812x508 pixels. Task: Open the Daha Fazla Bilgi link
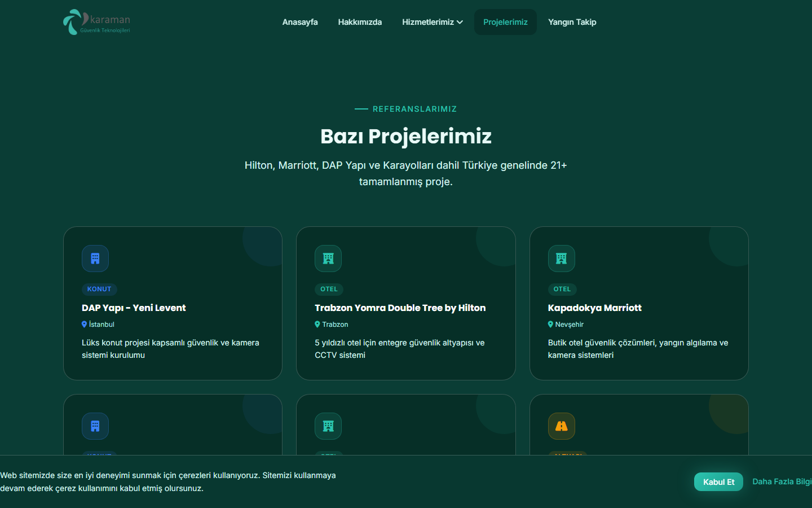click(782, 481)
